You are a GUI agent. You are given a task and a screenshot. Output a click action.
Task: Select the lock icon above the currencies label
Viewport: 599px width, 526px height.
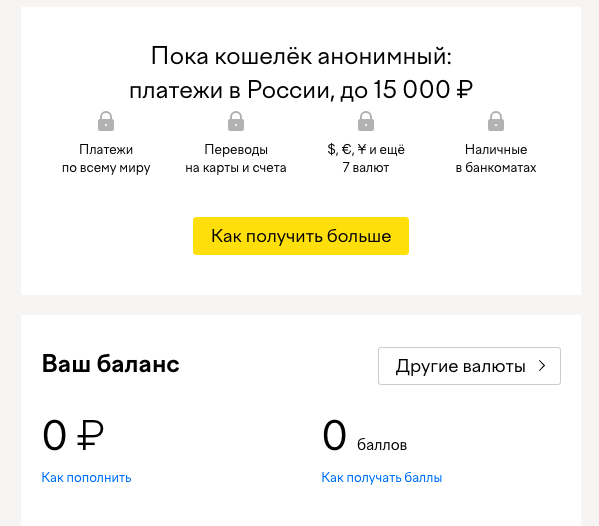click(366, 121)
